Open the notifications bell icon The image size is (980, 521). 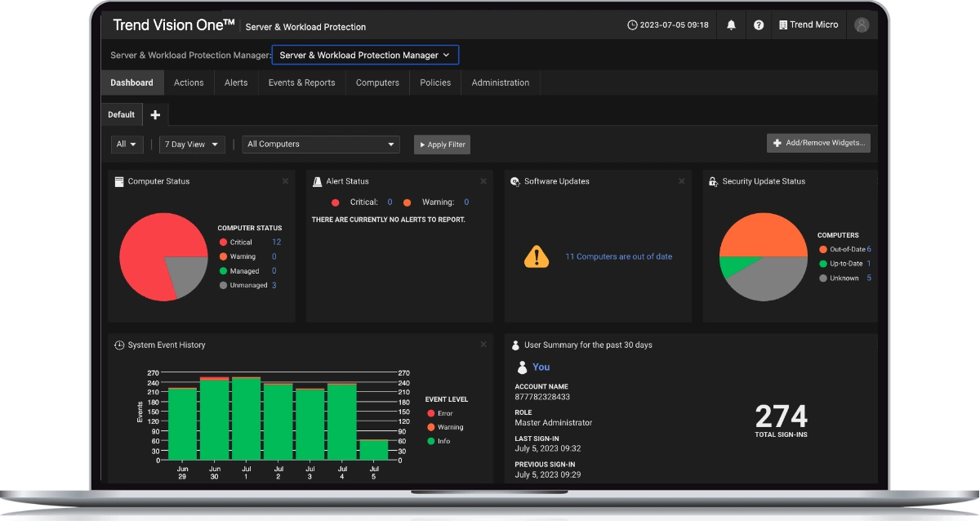click(x=731, y=25)
